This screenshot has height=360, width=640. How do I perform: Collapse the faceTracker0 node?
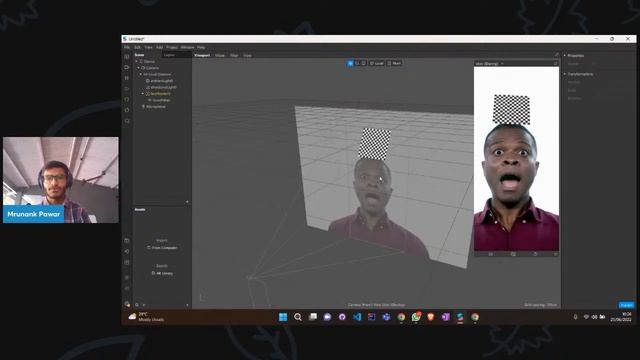143,93
